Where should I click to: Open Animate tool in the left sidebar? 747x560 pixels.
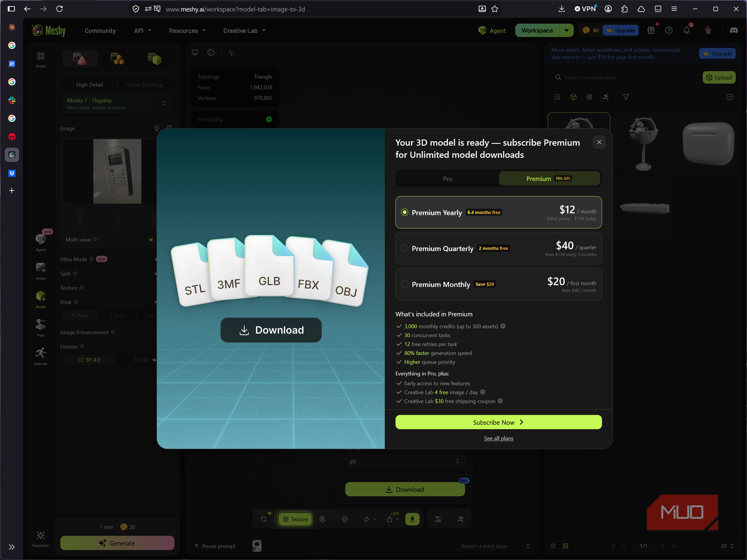[41, 356]
